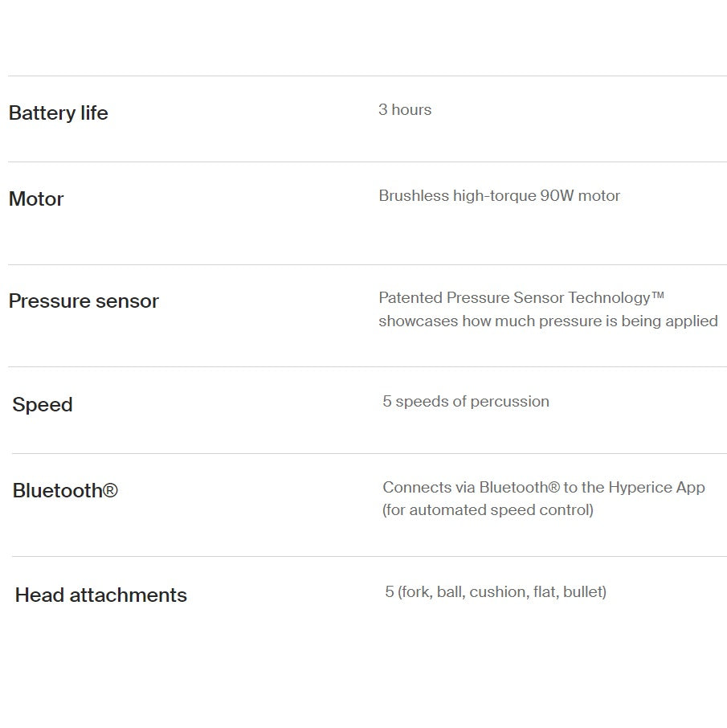The width and height of the screenshot is (727, 728).
Task: Click the Head attachments label
Action: pos(101,595)
